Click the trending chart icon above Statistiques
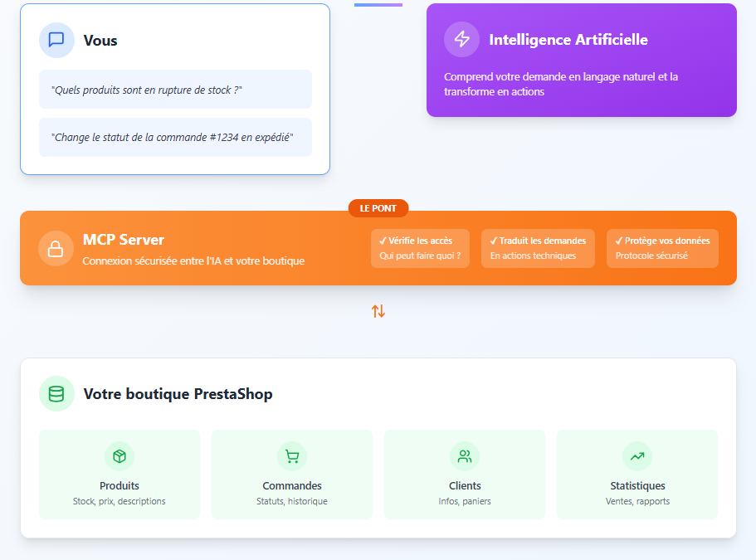The image size is (756, 560). (x=637, y=455)
